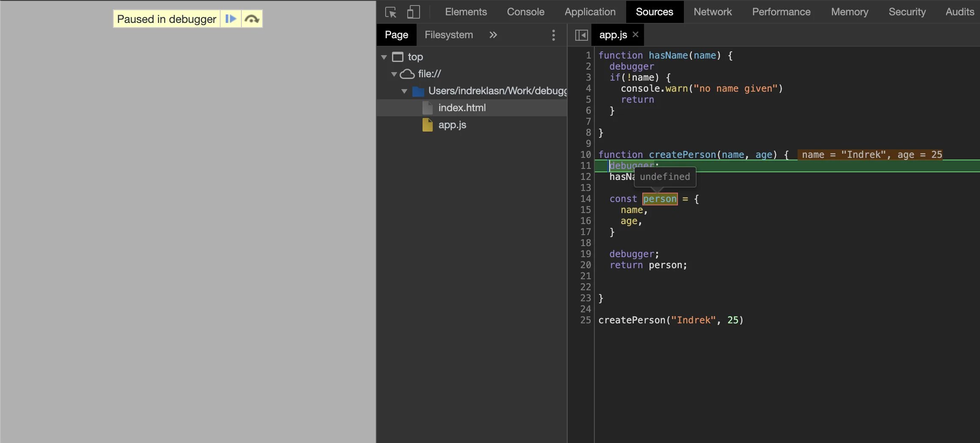980x443 pixels.
Task: Collapse the top frame tree node
Action: coord(384,57)
